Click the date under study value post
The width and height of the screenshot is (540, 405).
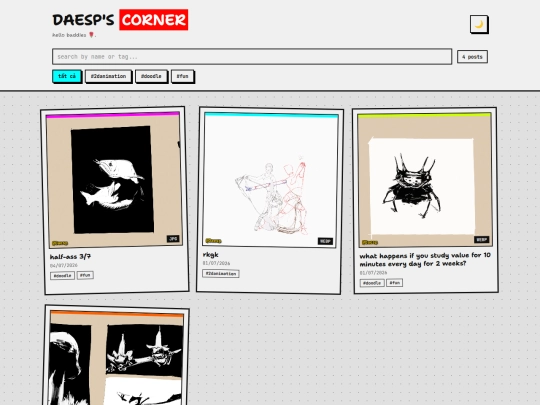pyautogui.click(x=373, y=273)
